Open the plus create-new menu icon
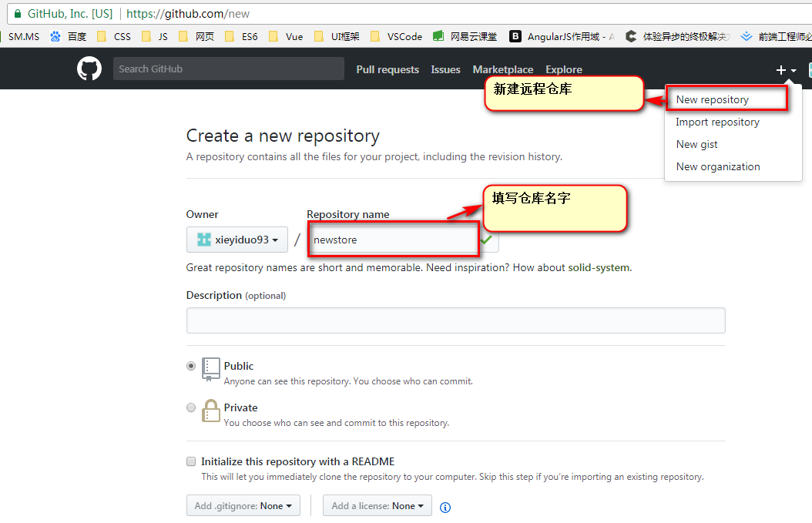Viewport: 812px width, 523px height. click(x=786, y=70)
